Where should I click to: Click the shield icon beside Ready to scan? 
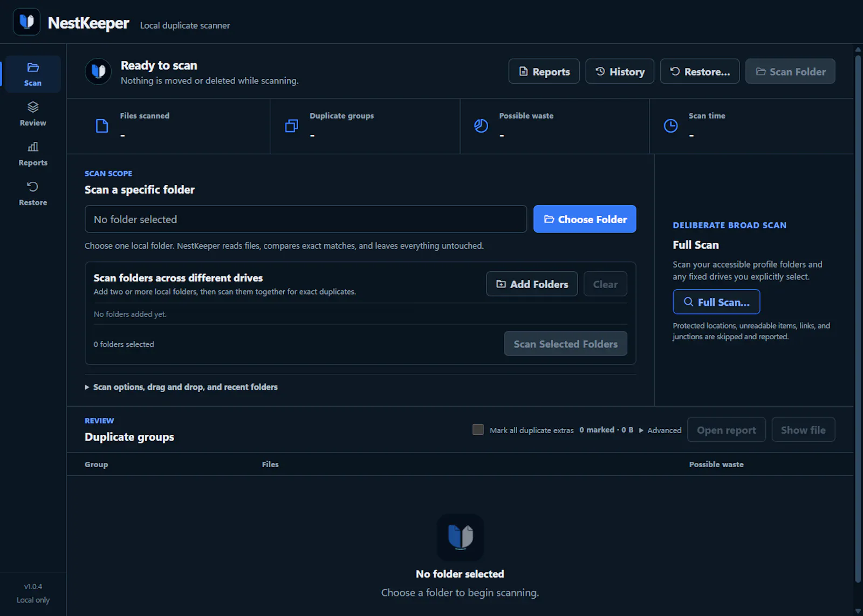[x=98, y=72]
